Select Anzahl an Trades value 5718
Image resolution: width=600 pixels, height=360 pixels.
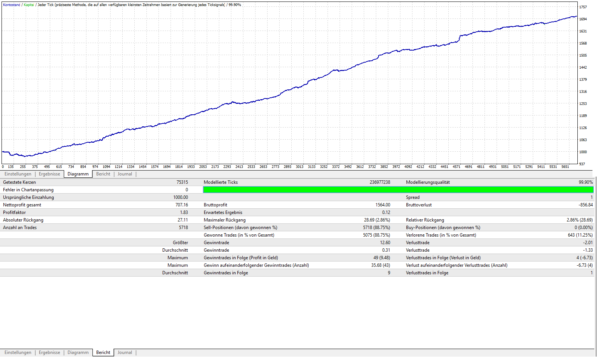tap(184, 228)
